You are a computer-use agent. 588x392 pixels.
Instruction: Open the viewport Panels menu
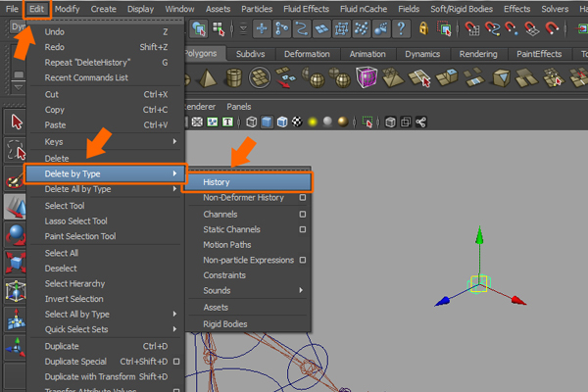pos(238,107)
